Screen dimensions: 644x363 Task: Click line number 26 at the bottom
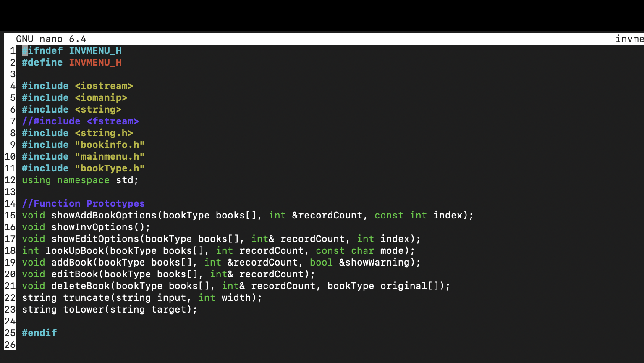coord(10,345)
